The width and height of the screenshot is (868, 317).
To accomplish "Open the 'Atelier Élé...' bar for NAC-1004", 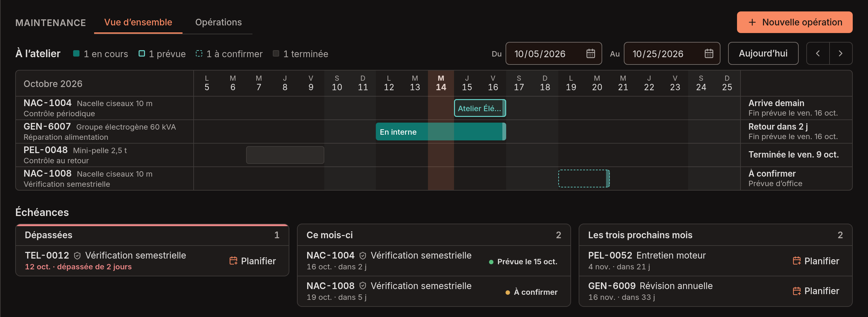I will pyautogui.click(x=480, y=108).
